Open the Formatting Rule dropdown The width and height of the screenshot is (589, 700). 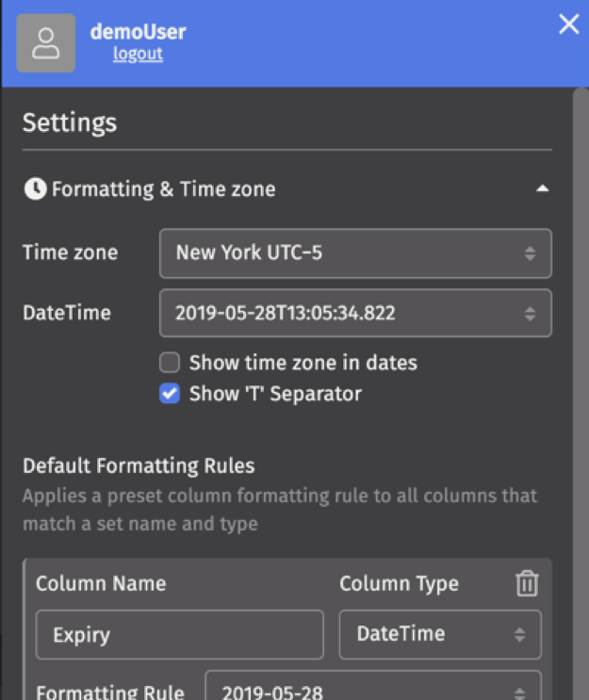click(372, 691)
